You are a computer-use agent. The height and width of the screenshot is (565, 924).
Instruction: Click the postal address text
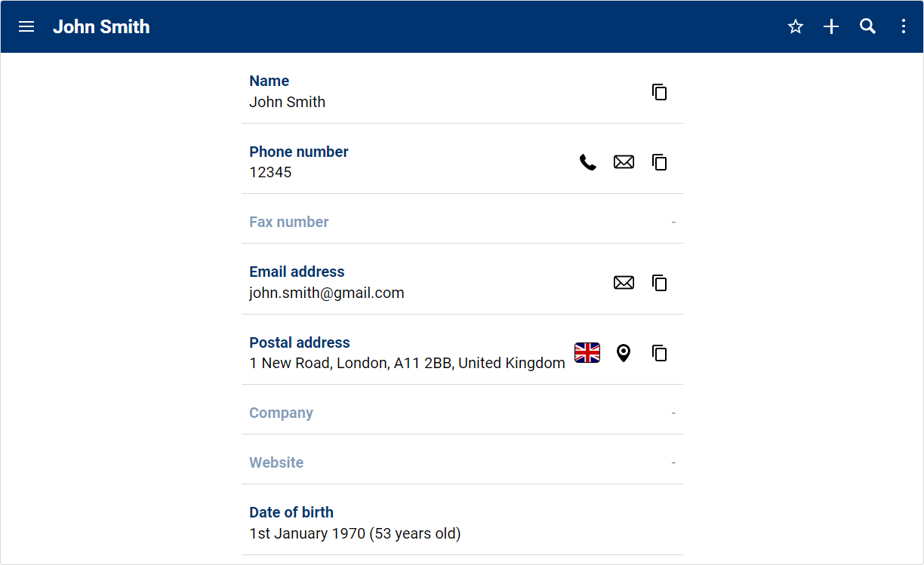pyautogui.click(x=407, y=364)
